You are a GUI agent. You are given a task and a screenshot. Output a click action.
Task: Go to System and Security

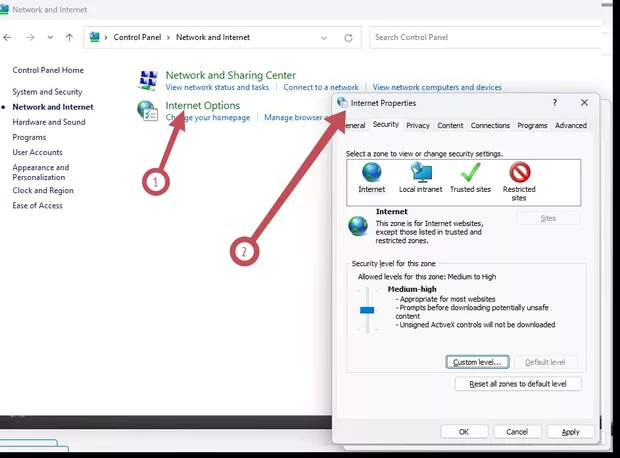(x=47, y=92)
